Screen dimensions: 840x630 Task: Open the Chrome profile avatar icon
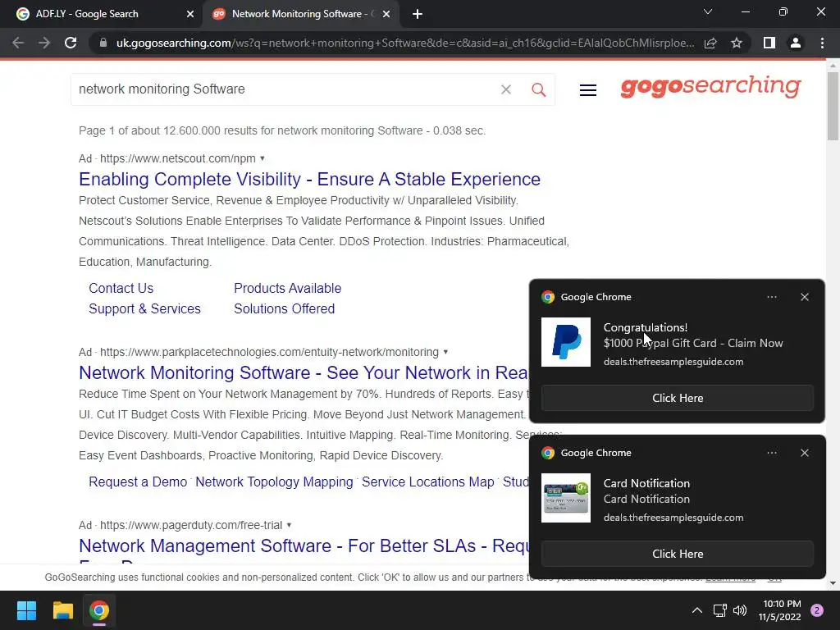(796, 43)
